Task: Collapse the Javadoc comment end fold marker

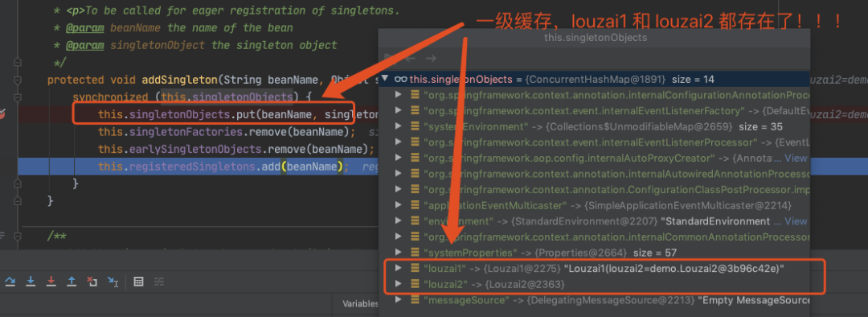Action: [18, 61]
